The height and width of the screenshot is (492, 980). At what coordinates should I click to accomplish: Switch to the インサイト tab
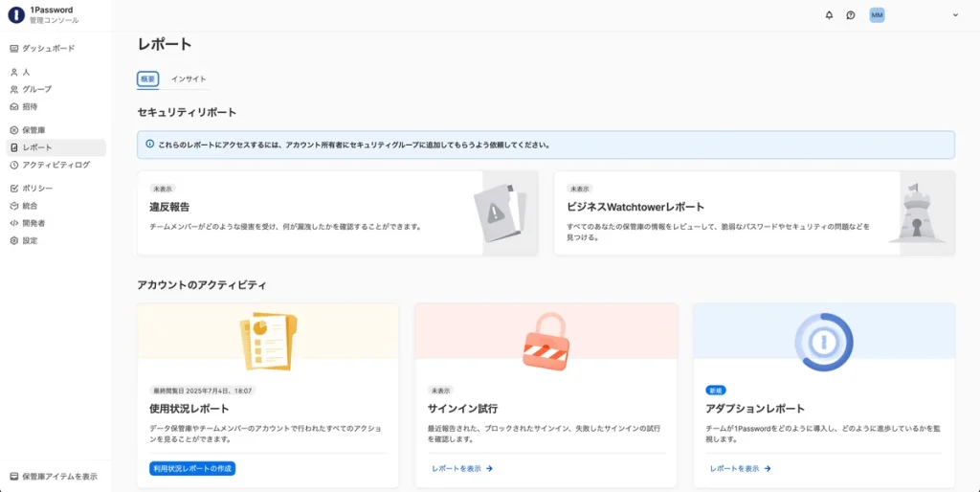click(189, 79)
